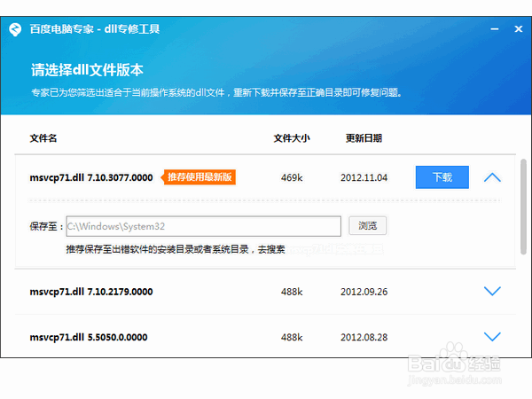
Task: Click the vertical scrollbar thumb
Action: (523, 207)
